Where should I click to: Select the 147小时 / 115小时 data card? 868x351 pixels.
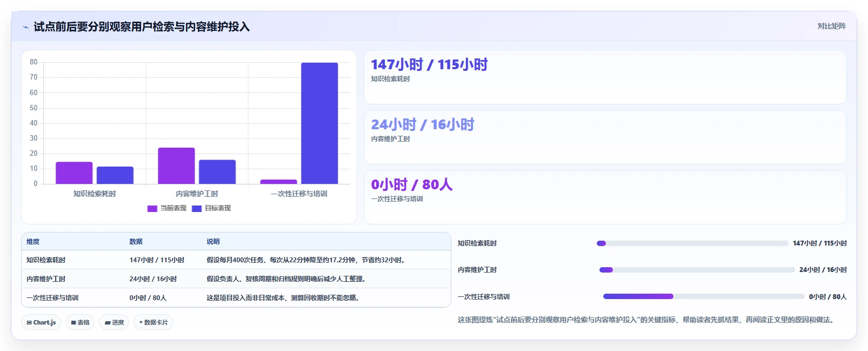coord(605,77)
